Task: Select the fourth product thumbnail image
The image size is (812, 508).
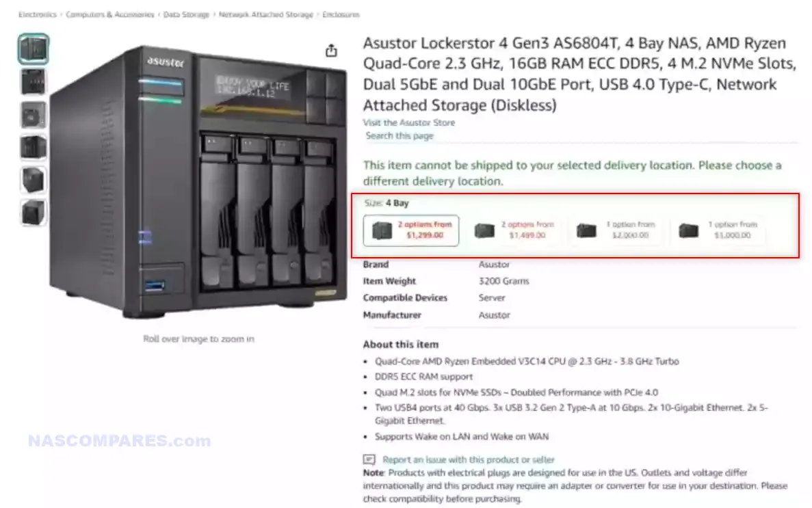Action: pyautogui.click(x=34, y=148)
